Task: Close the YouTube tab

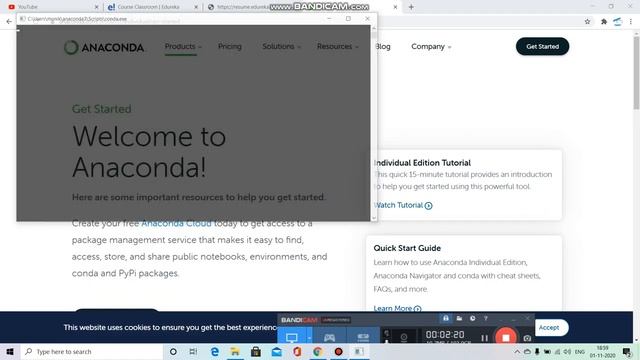Action: coord(97,7)
